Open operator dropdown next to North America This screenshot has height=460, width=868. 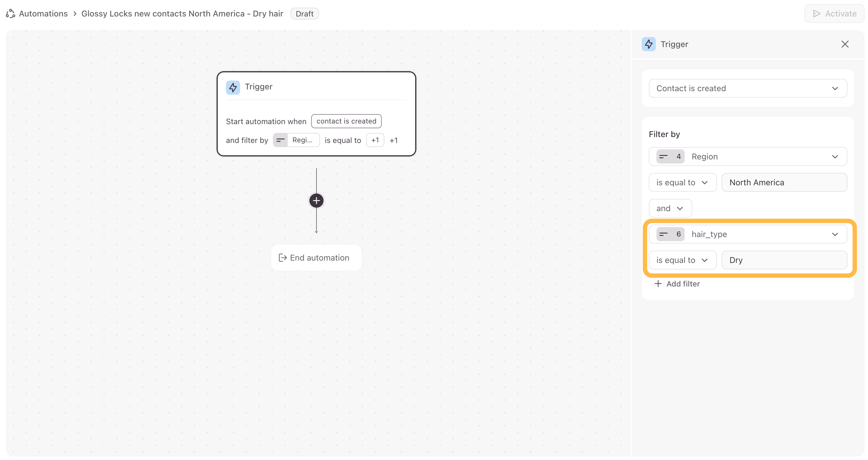(x=682, y=182)
